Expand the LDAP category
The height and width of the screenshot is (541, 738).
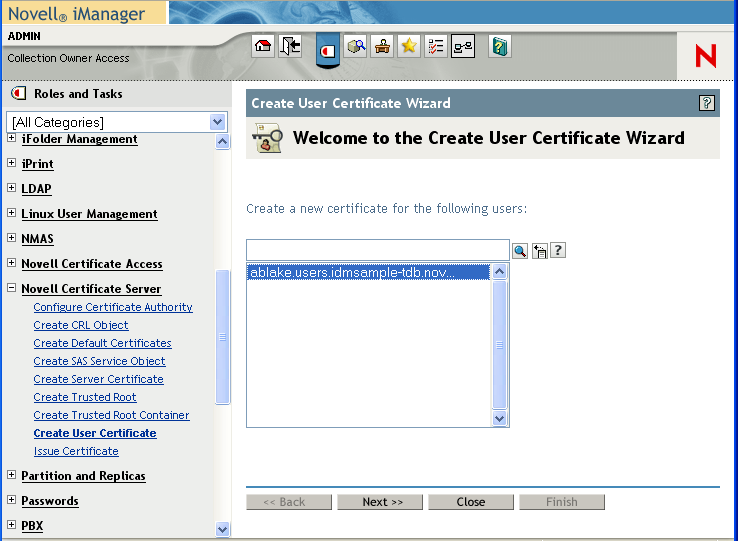point(12,188)
